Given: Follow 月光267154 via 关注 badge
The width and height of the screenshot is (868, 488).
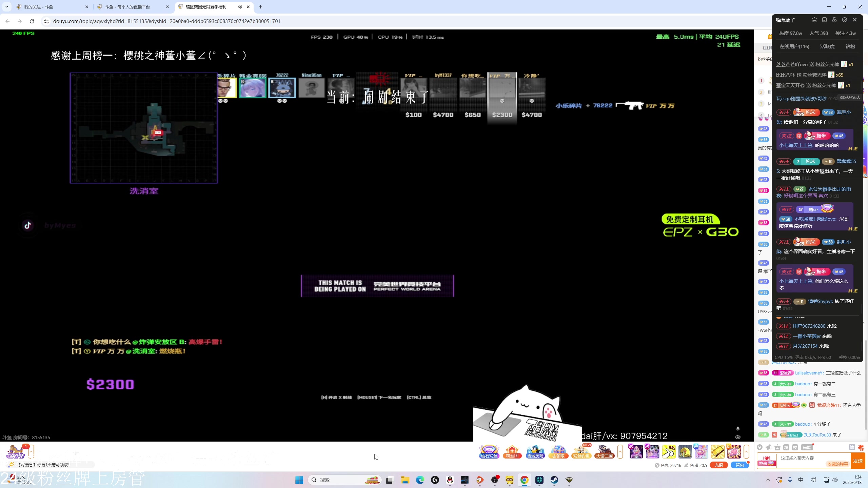Looking at the screenshot, I should [784, 346].
